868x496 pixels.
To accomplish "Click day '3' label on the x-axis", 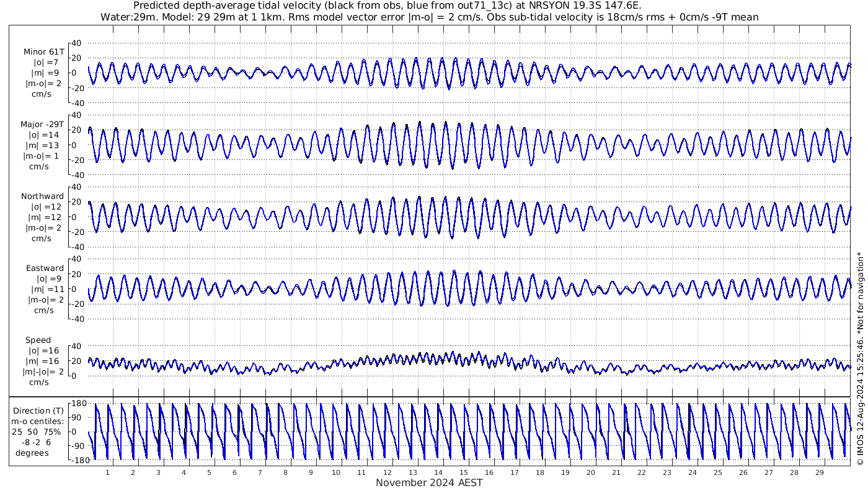I will click(158, 472).
